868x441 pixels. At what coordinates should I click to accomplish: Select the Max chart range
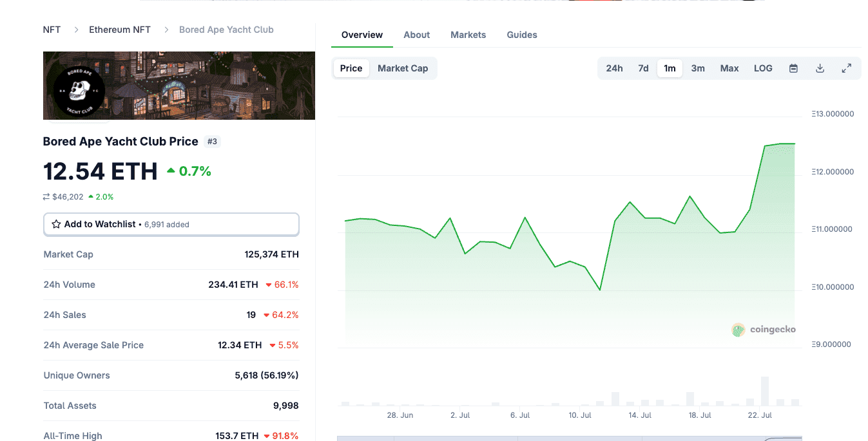tap(729, 68)
